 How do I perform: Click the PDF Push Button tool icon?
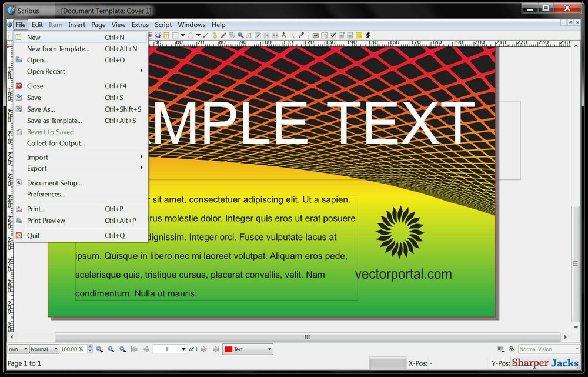coord(317,35)
